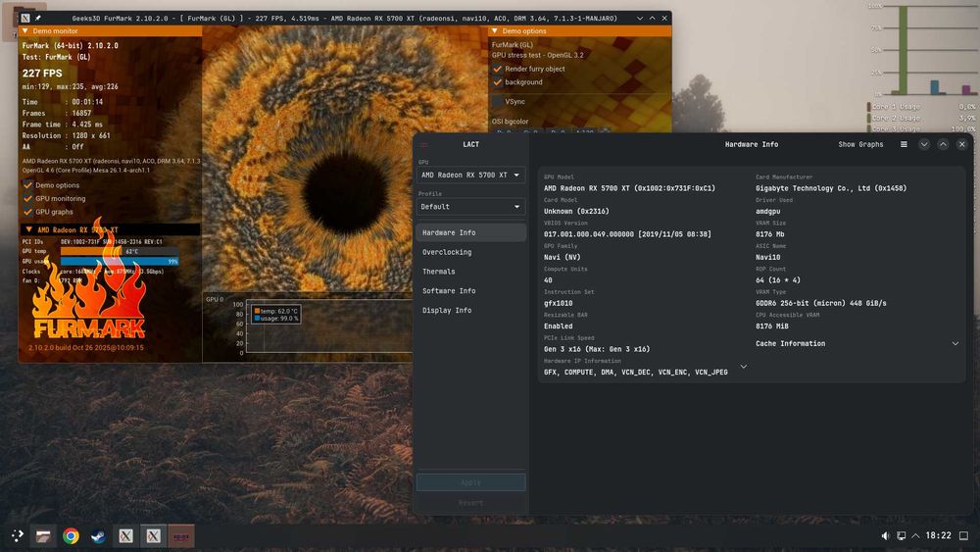This screenshot has height=552, width=980.
Task: Select Hardware Info in LACT sidebar
Action: pos(470,232)
